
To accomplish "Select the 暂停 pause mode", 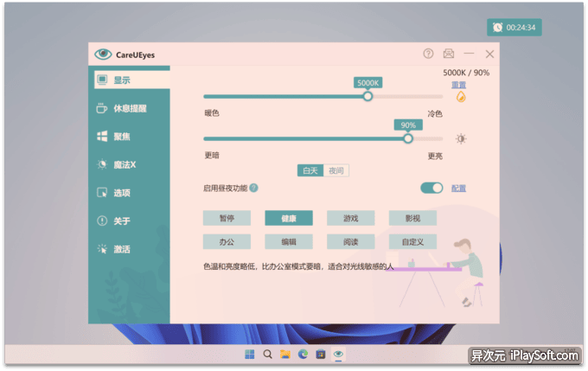I will coord(227,218).
